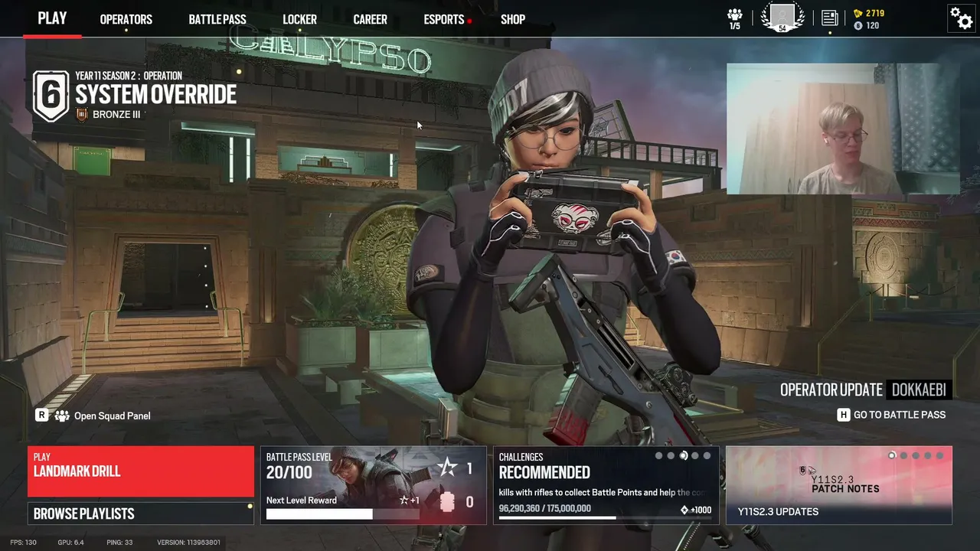
Task: Click the PING: 33 readout
Action: point(119,543)
